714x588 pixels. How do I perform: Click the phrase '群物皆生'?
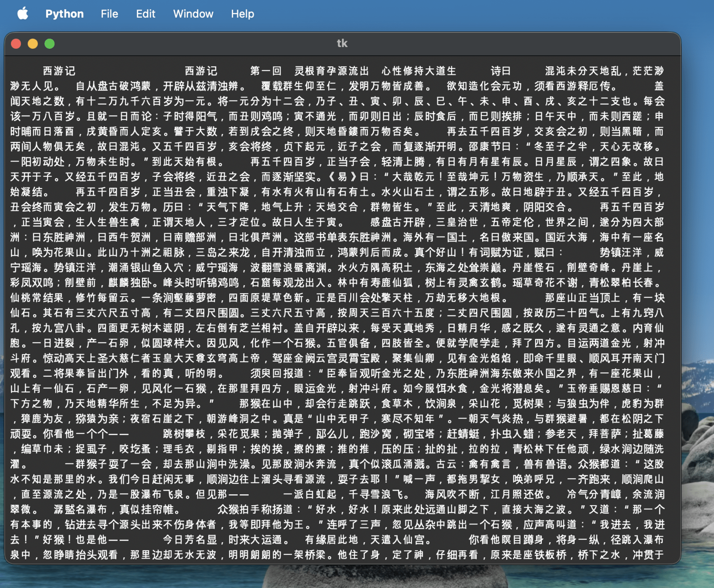pos(392,207)
